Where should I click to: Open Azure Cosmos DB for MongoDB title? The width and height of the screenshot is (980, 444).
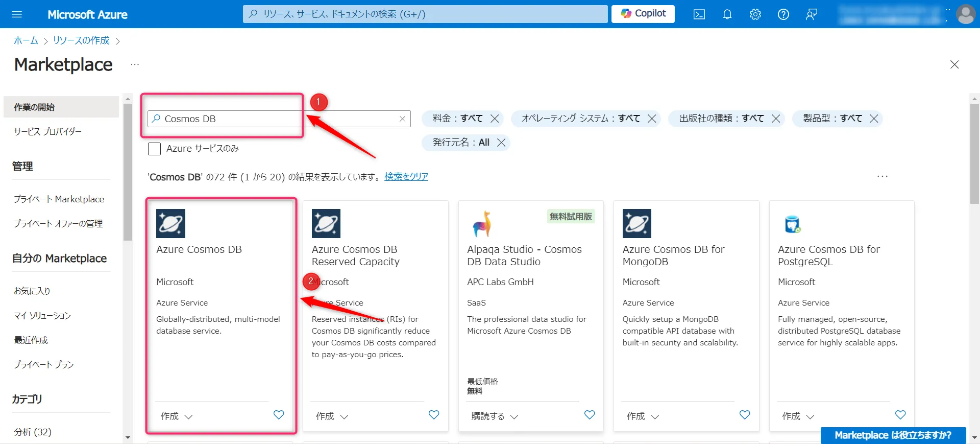pos(674,255)
